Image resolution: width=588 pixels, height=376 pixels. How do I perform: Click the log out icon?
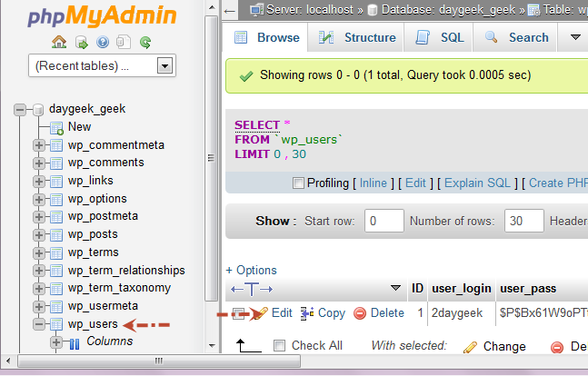[x=82, y=43]
